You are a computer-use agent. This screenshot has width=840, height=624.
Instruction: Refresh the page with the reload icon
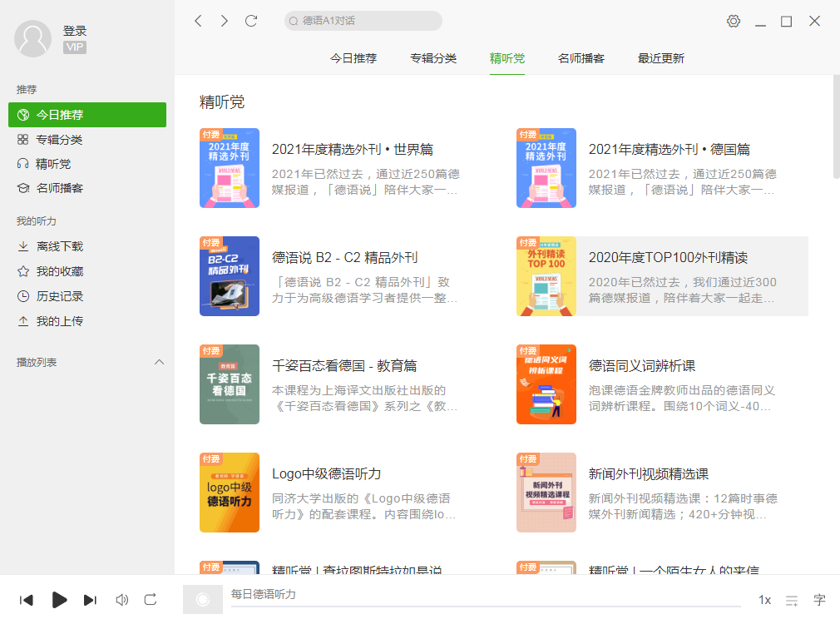tap(251, 20)
